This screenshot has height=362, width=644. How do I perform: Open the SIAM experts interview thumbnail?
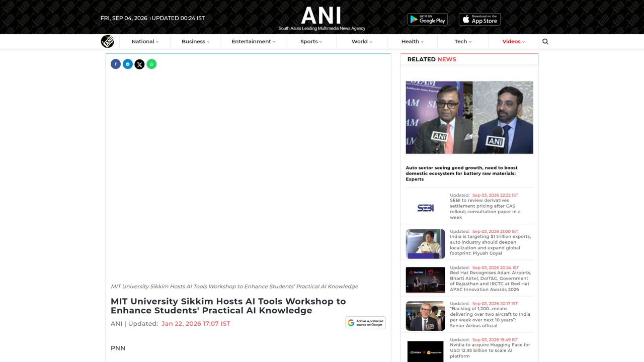tap(469, 117)
